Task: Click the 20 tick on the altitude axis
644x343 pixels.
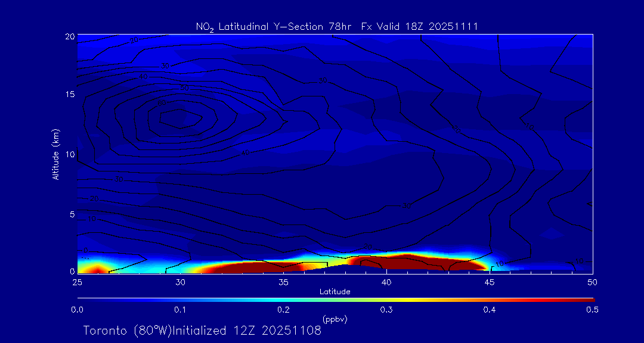Action: [x=70, y=36]
